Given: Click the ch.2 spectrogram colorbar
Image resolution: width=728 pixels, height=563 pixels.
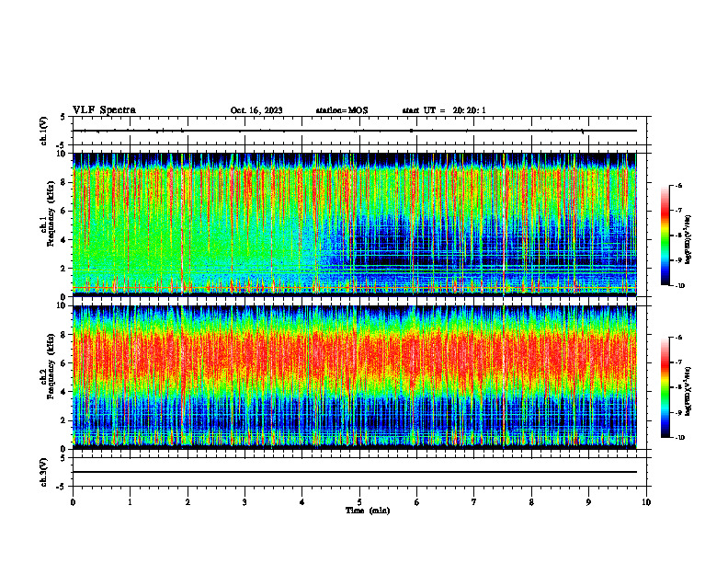Looking at the screenshot, I should (x=665, y=387).
